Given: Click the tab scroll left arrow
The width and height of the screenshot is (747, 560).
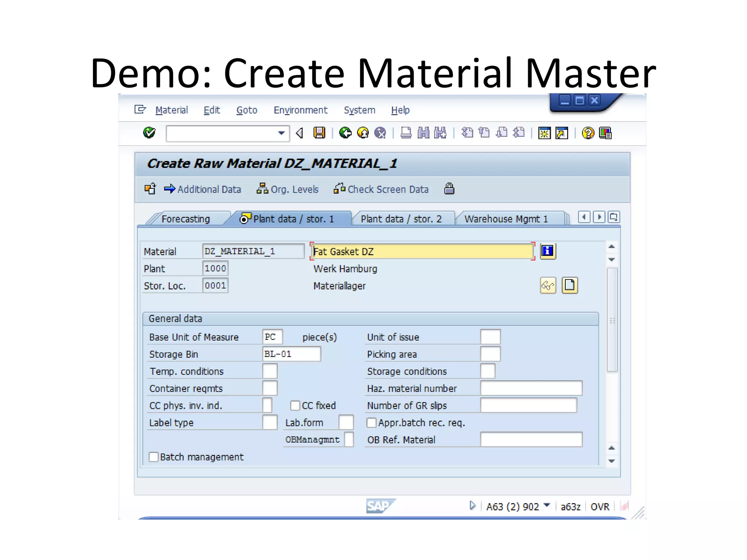Looking at the screenshot, I should (584, 217).
